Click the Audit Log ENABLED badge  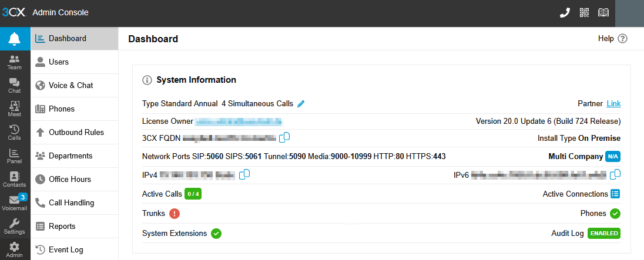click(604, 234)
